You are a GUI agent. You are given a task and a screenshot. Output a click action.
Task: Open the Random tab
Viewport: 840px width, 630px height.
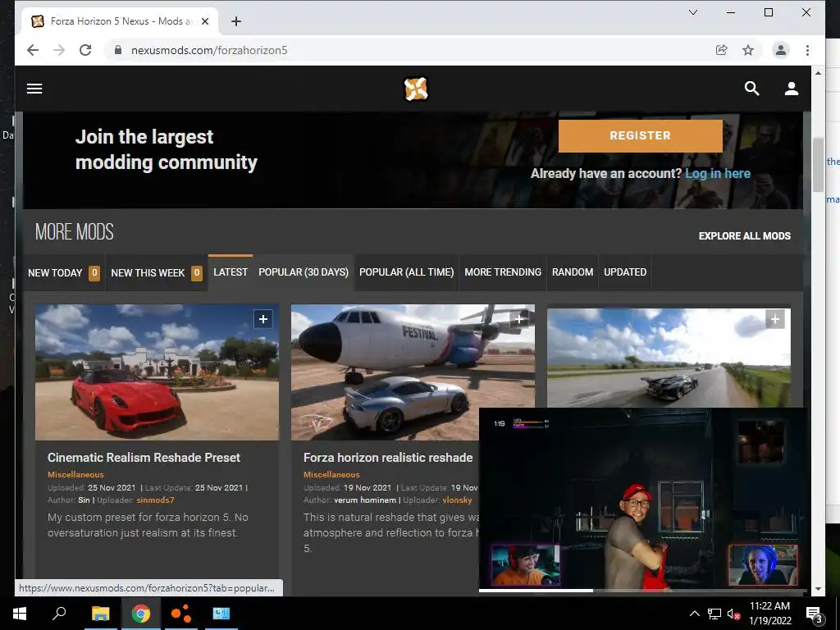click(x=573, y=272)
